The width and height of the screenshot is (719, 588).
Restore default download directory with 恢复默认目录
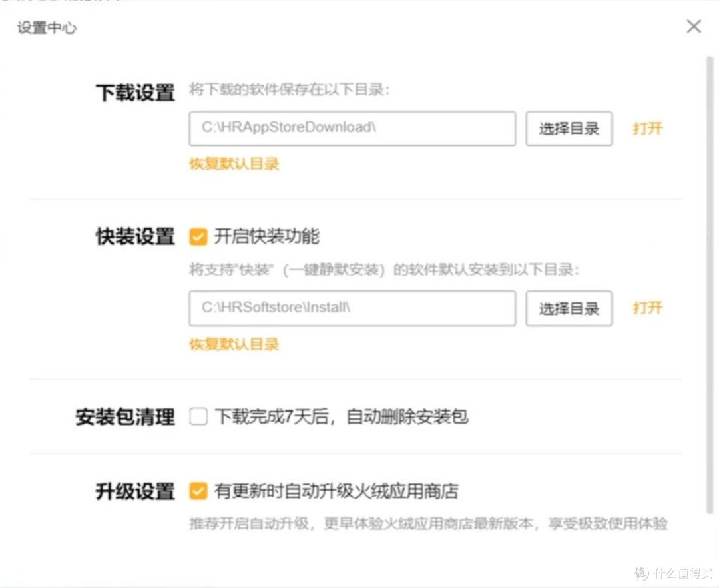232,162
